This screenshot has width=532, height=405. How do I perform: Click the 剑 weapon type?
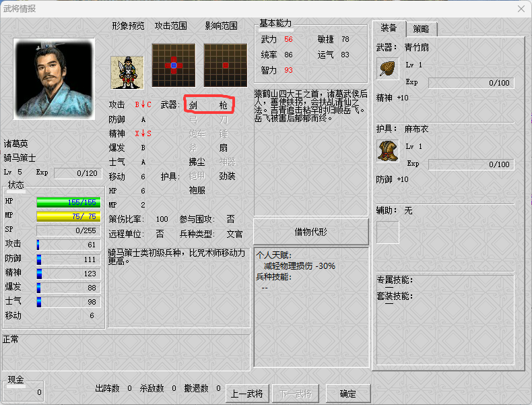coord(193,105)
